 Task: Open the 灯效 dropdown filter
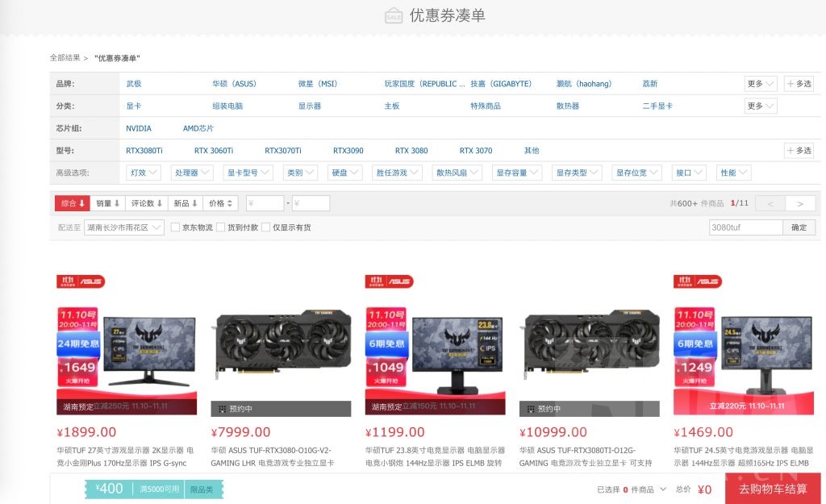[143, 172]
